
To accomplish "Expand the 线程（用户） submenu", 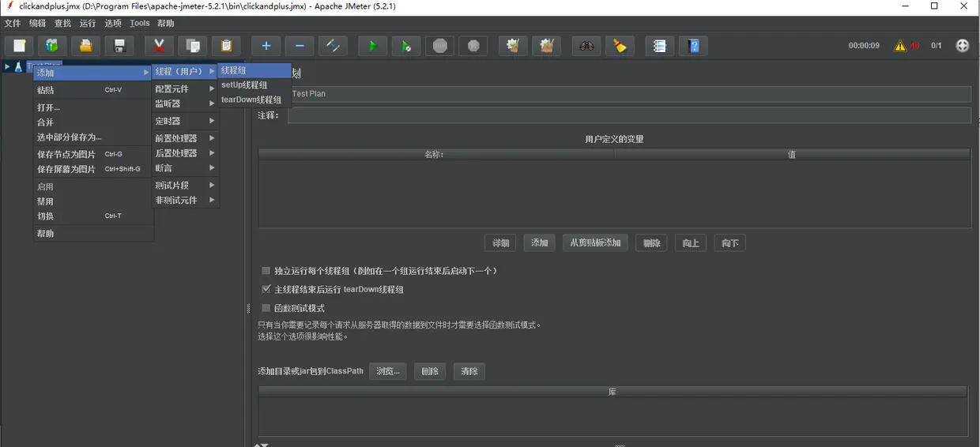I will point(185,71).
